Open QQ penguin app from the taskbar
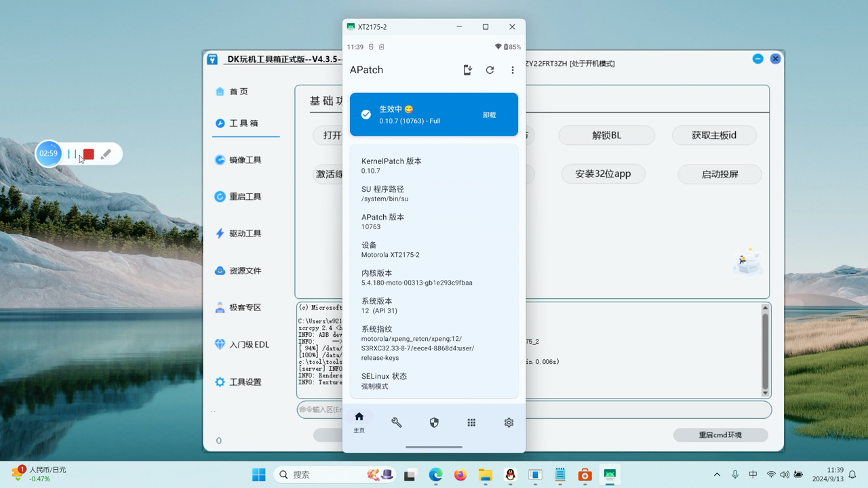The height and width of the screenshot is (488, 868). [511, 474]
